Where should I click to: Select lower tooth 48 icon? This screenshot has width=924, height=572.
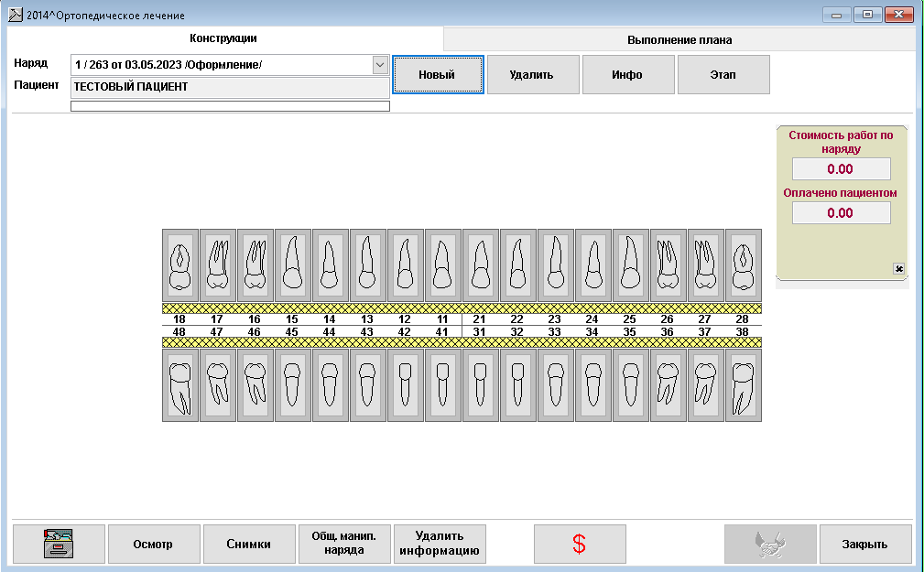click(180, 384)
